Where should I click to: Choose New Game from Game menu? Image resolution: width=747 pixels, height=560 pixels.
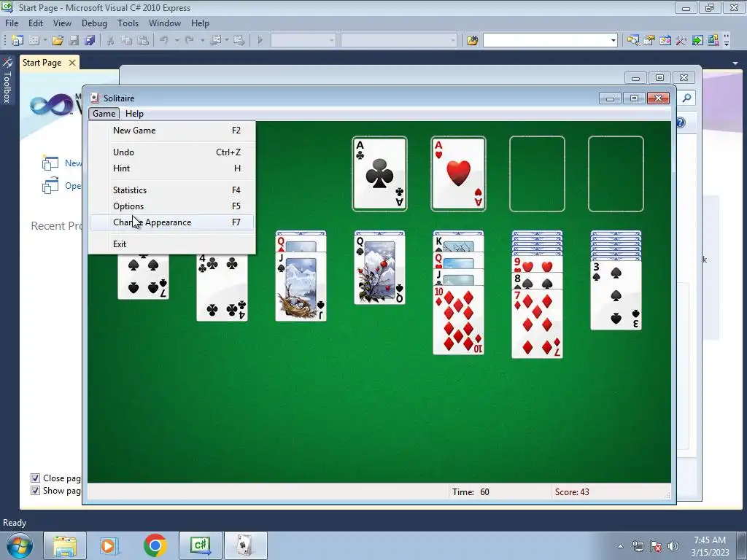(x=172, y=131)
